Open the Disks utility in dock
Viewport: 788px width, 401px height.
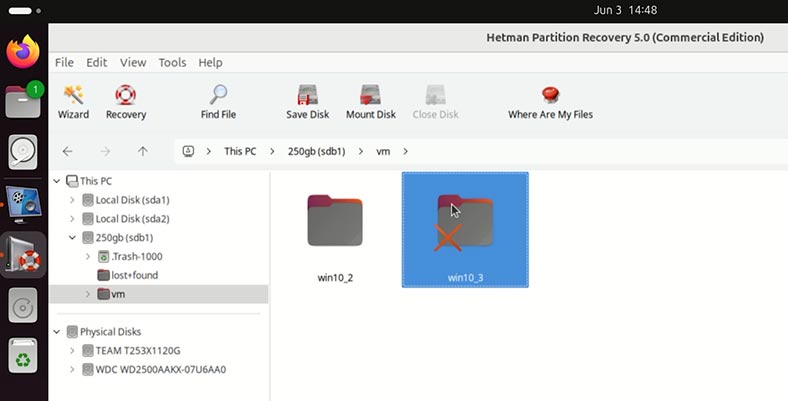tap(23, 152)
